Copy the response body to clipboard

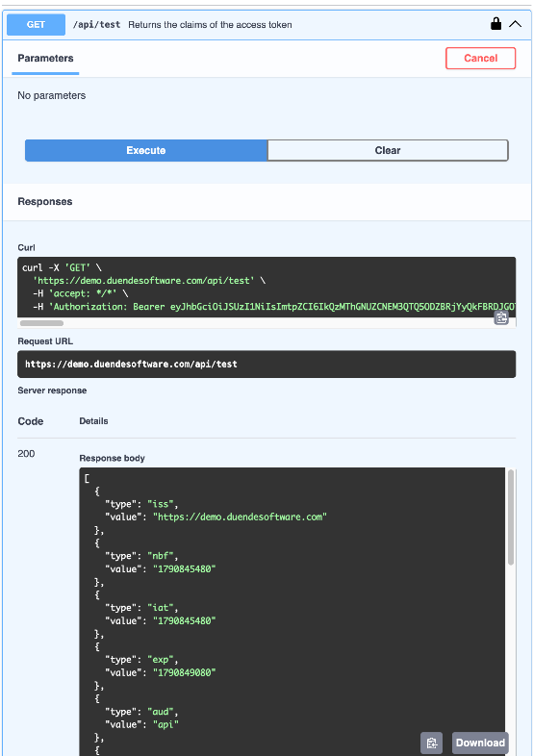point(431,743)
